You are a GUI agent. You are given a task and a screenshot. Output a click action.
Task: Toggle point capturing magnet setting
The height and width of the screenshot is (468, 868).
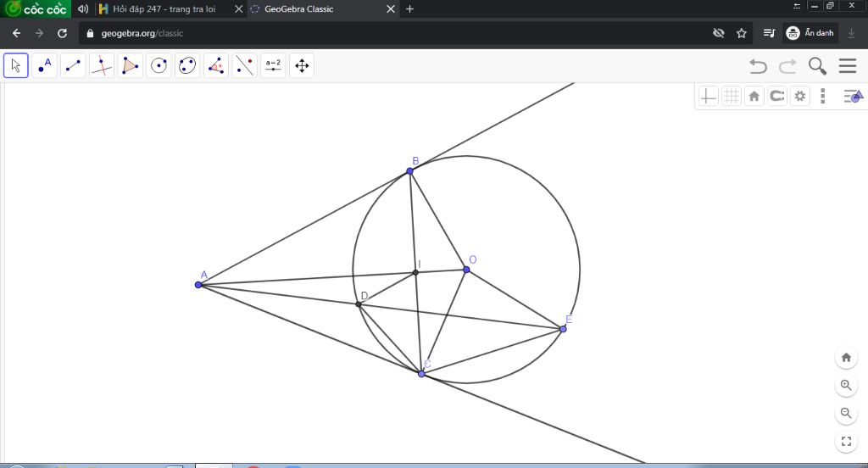pos(777,97)
